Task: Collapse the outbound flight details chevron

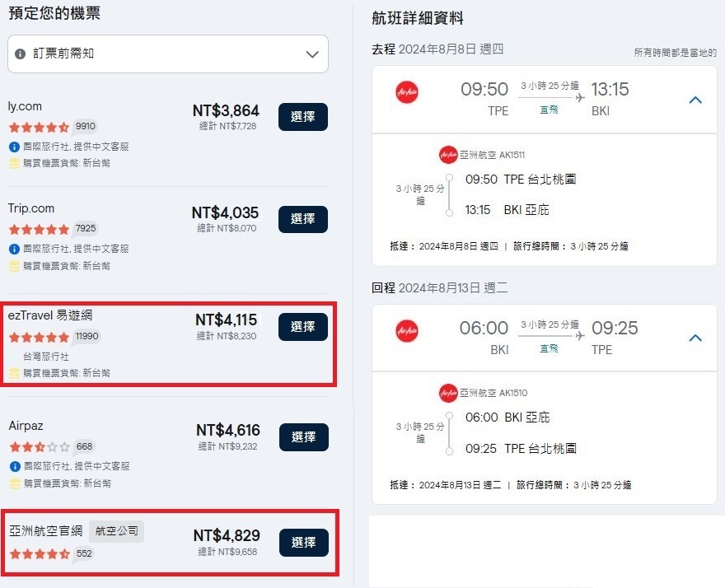Action: pyautogui.click(x=695, y=100)
